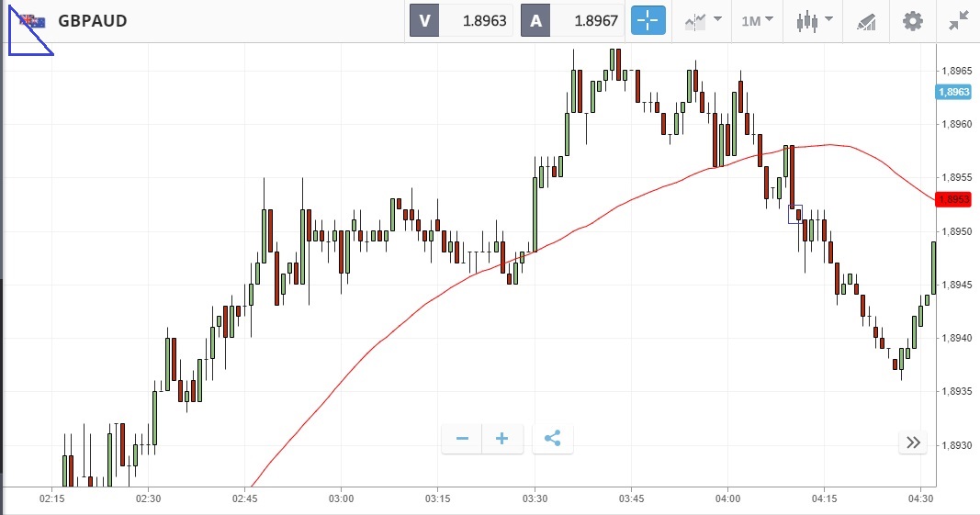Open the drawing tools pencil icon
Viewport: 980px width, 515px height.
point(866,21)
